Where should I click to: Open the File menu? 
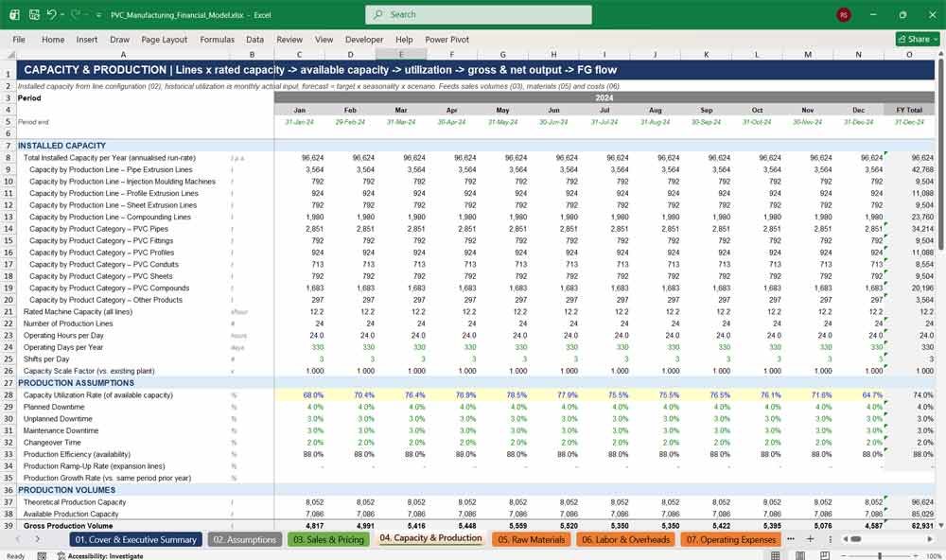tap(19, 39)
